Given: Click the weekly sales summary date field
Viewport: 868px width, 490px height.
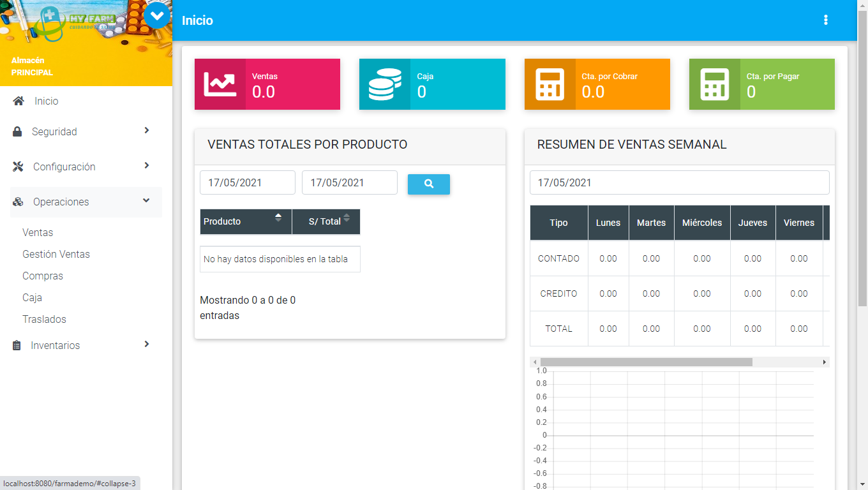Looking at the screenshot, I should click(x=679, y=182).
